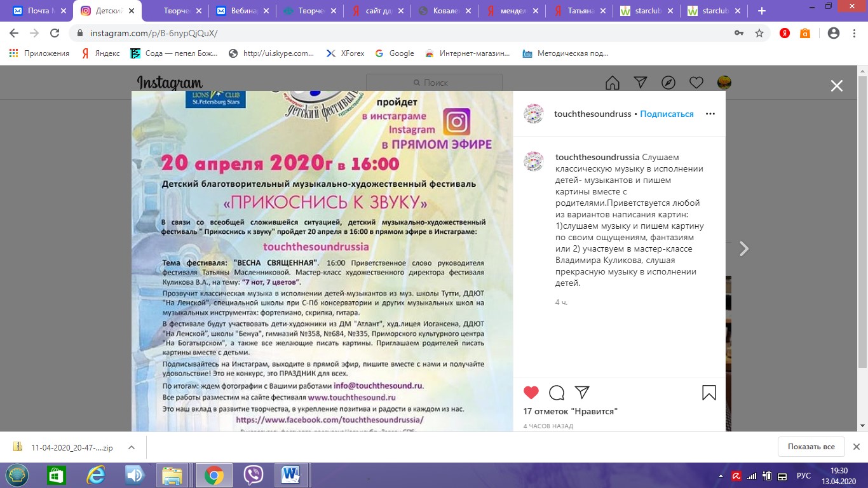Click the red Yandex extension icon
This screenshot has width=868, height=488.
(x=785, y=33)
